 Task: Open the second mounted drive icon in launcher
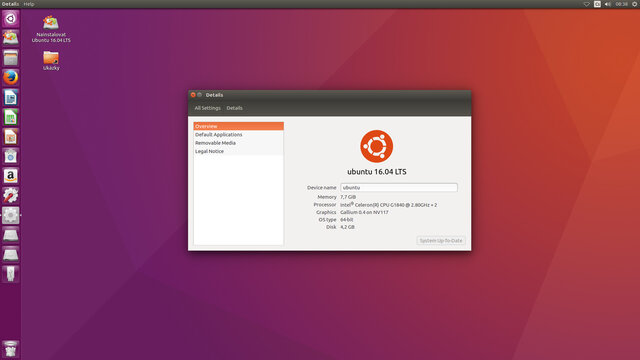pos(11,254)
